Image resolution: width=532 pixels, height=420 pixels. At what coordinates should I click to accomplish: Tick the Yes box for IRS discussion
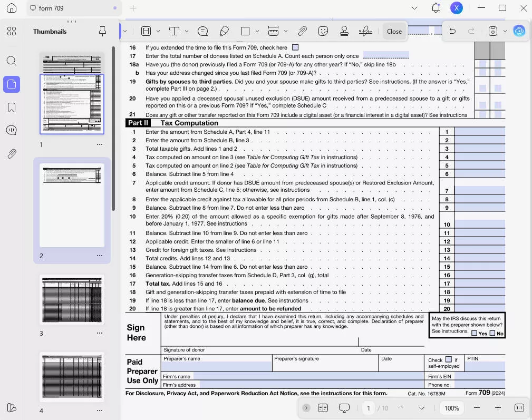pos(474,333)
